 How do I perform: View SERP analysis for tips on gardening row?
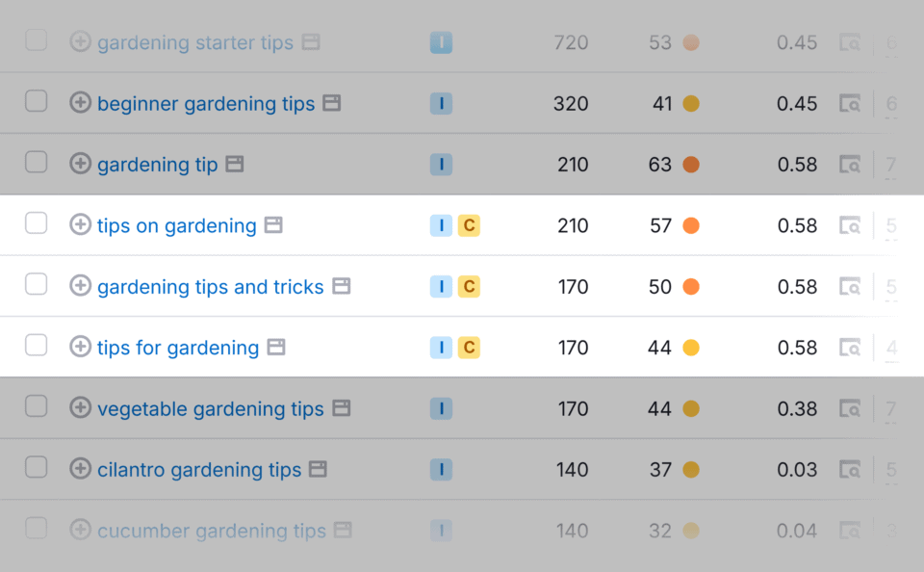click(850, 226)
